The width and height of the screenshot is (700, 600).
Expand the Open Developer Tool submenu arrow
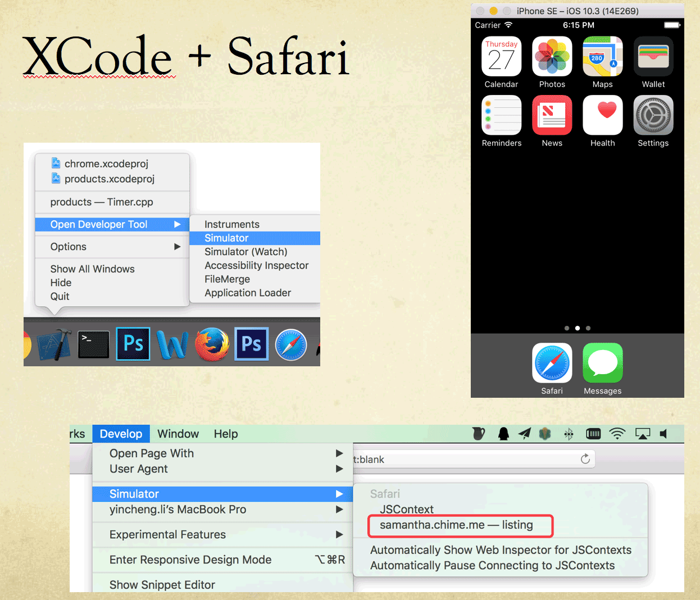click(178, 224)
